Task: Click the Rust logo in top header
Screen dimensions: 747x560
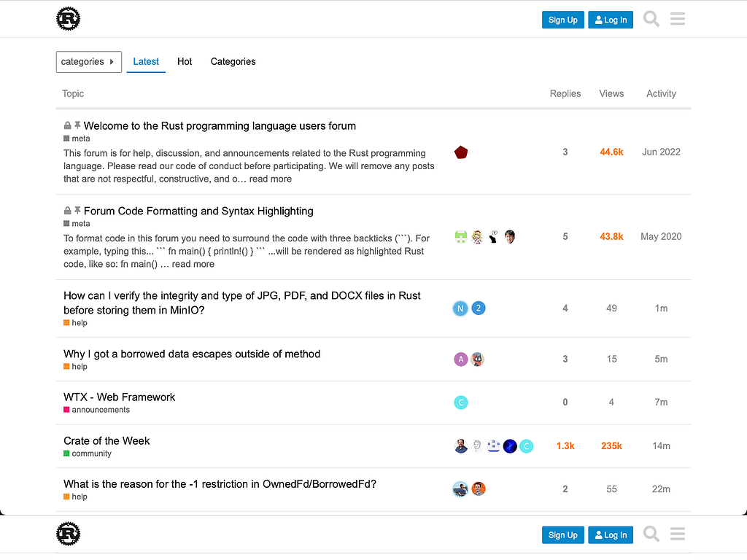Action: pos(68,19)
